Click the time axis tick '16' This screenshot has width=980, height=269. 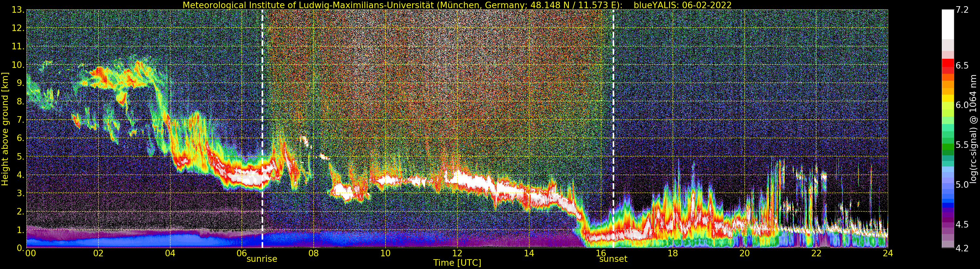[x=601, y=253]
